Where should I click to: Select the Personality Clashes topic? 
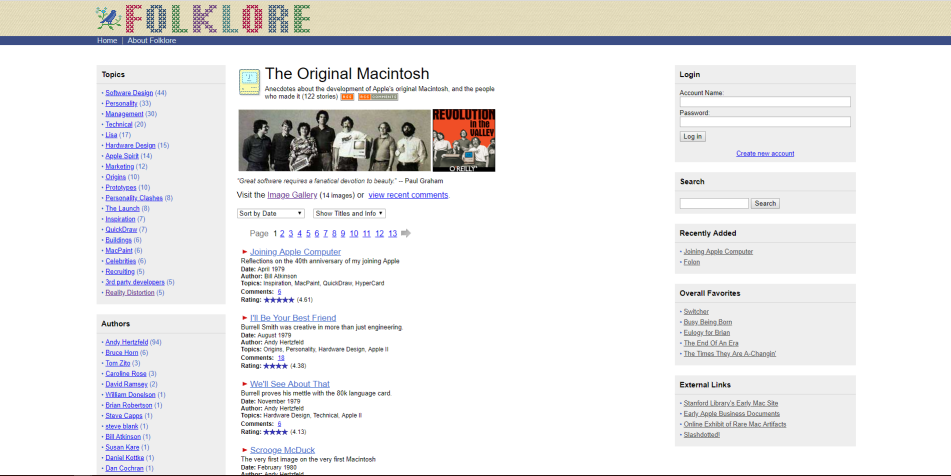(x=134, y=198)
